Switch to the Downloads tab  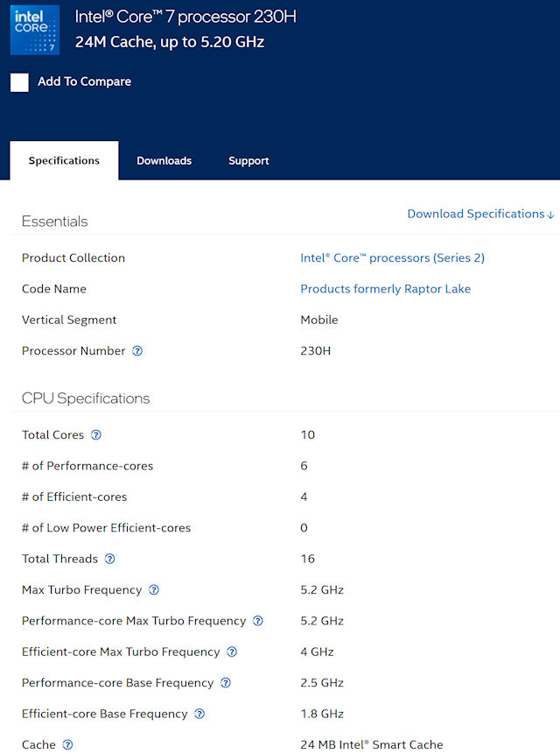(164, 160)
